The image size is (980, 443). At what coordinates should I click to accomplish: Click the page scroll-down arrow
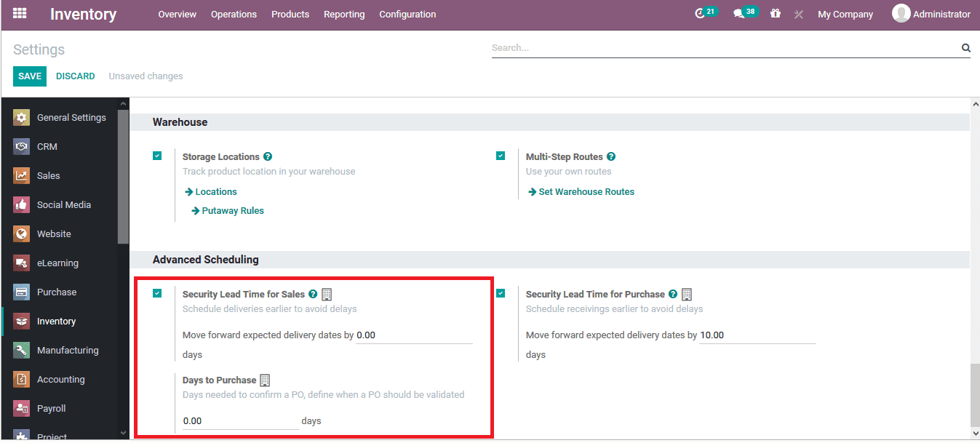point(974,434)
